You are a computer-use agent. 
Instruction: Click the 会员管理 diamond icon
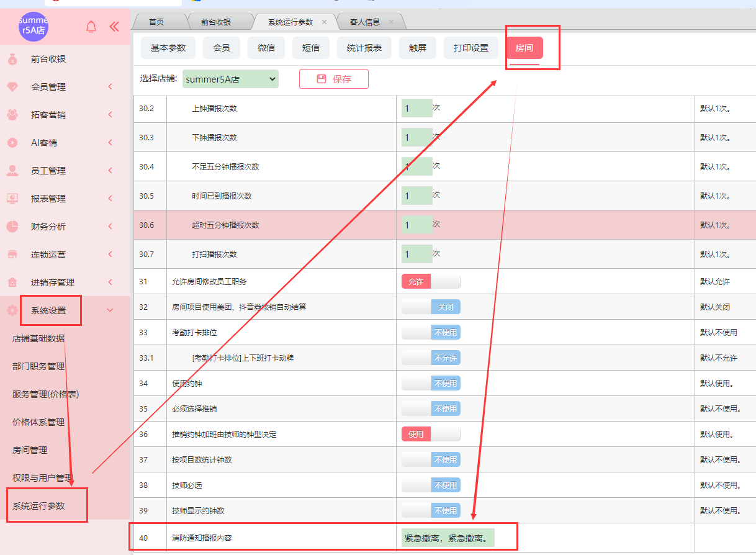pos(12,88)
